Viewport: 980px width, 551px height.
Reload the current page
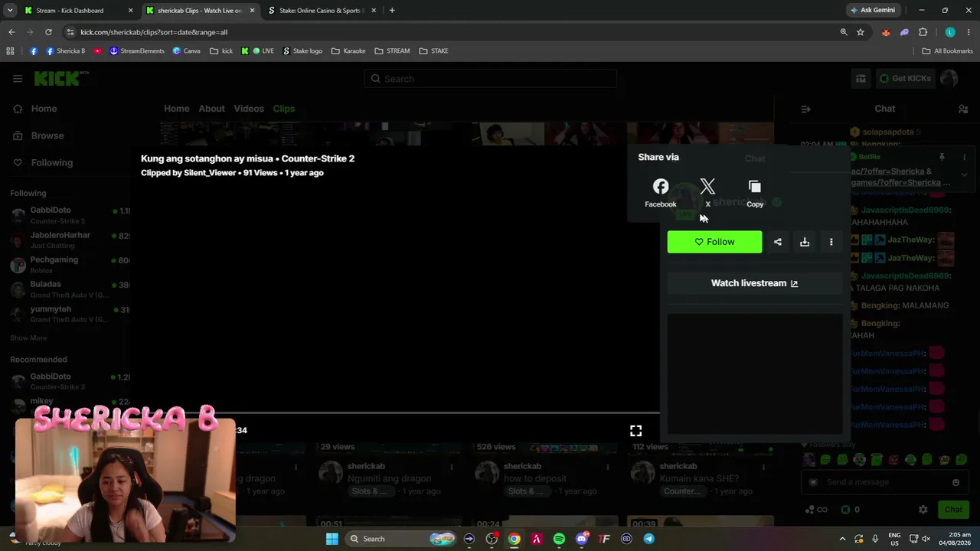pos(48,32)
